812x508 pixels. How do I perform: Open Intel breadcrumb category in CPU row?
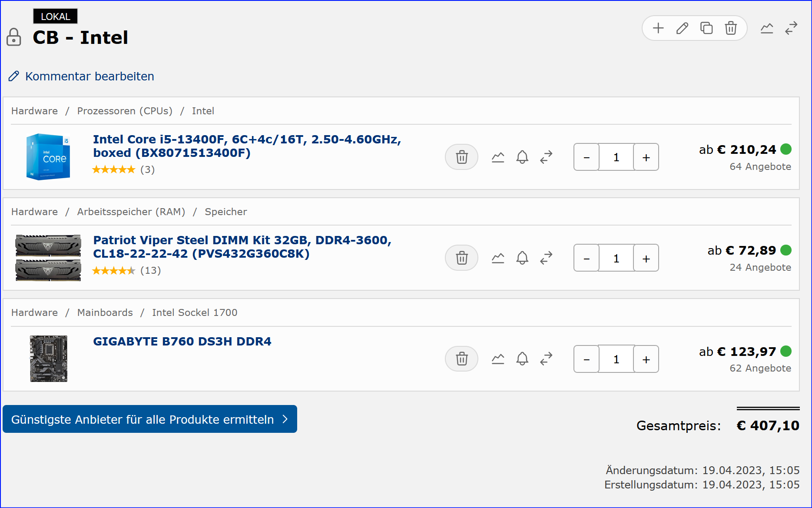(x=203, y=111)
